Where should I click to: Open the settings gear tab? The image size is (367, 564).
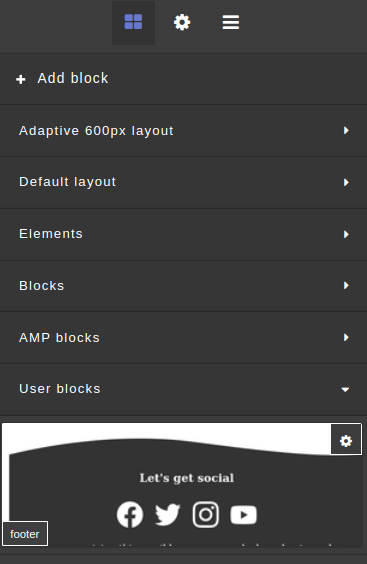point(182,22)
